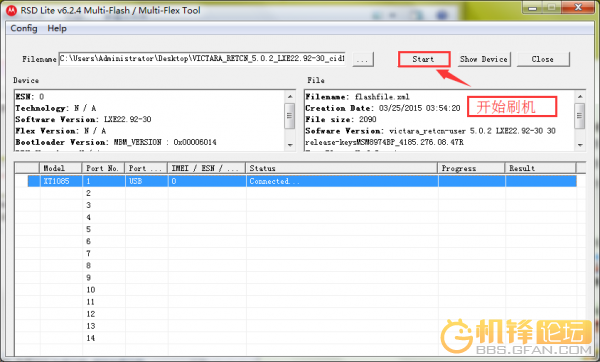Click the Result column header
The height and width of the screenshot is (362, 600).
[540, 168]
